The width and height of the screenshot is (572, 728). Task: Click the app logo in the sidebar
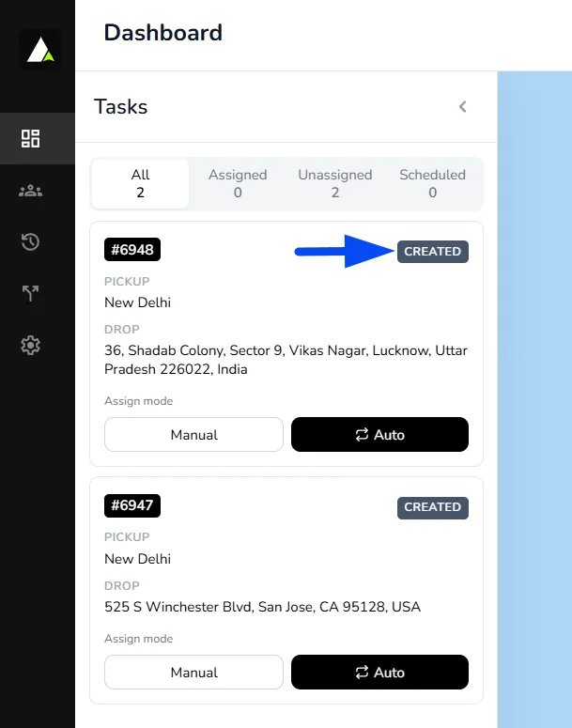pos(40,50)
